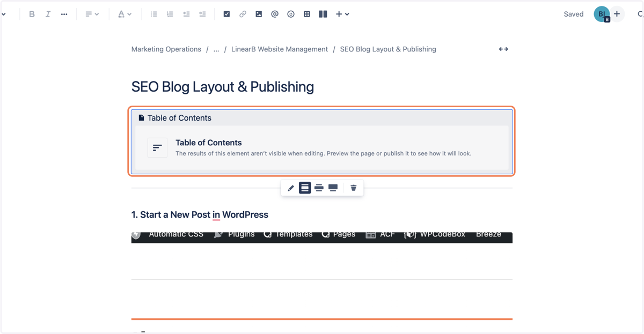Outdent the current line

tap(186, 14)
